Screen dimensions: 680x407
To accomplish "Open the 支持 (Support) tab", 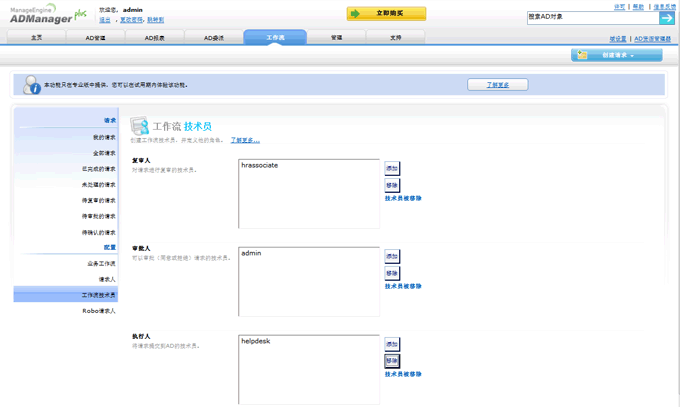I will click(x=396, y=38).
